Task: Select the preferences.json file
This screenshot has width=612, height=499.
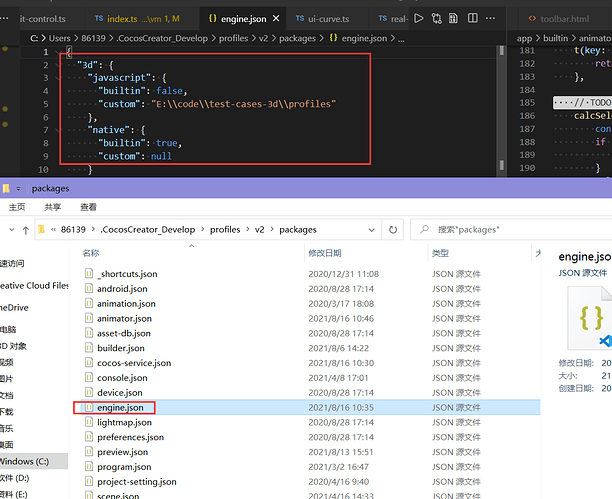Action: pyautogui.click(x=130, y=437)
